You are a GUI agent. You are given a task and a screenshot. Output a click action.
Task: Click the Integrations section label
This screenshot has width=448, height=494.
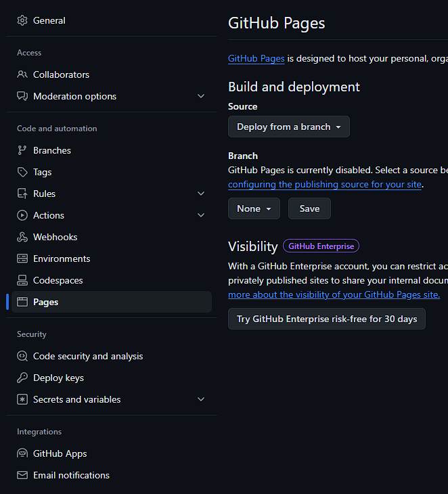pos(39,432)
